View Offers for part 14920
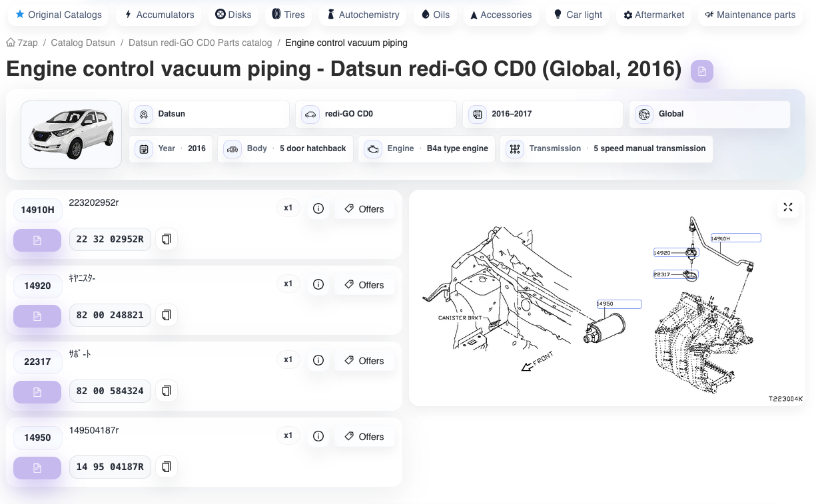 tap(364, 285)
